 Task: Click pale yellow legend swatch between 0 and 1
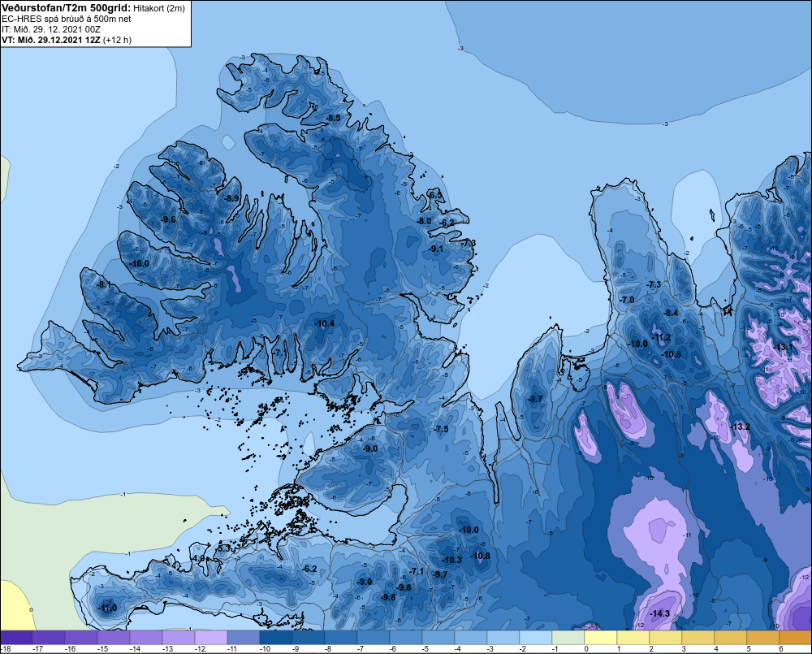click(x=601, y=638)
